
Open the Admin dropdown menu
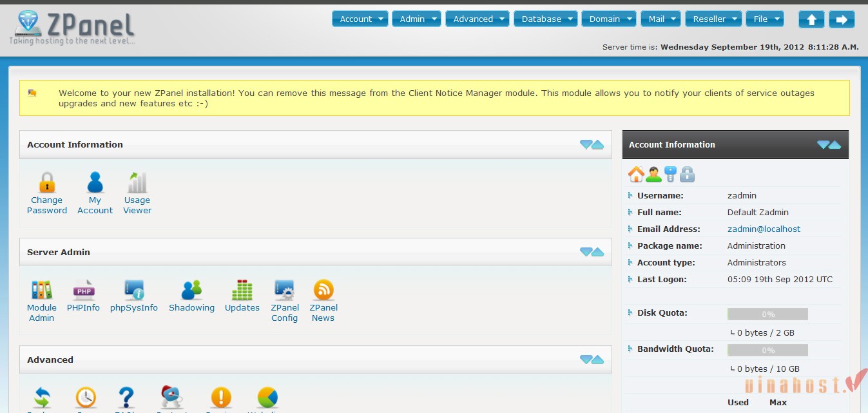coord(416,19)
